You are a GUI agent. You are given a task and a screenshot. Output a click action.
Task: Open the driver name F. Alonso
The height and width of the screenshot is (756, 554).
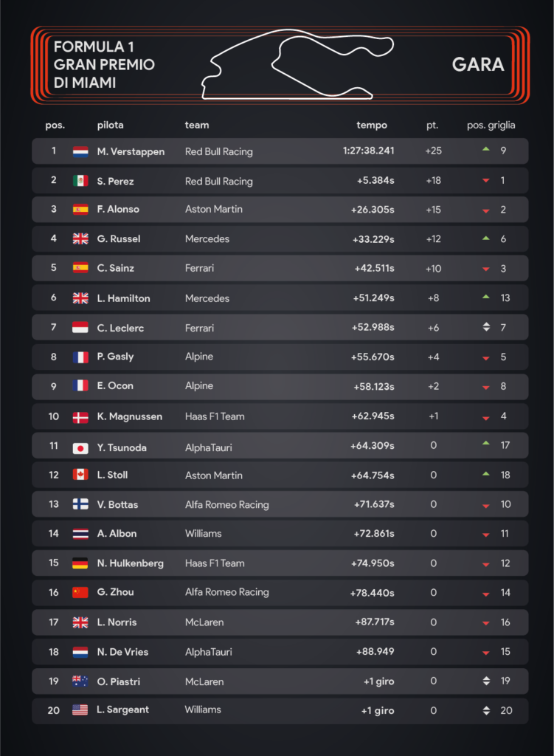coord(118,209)
